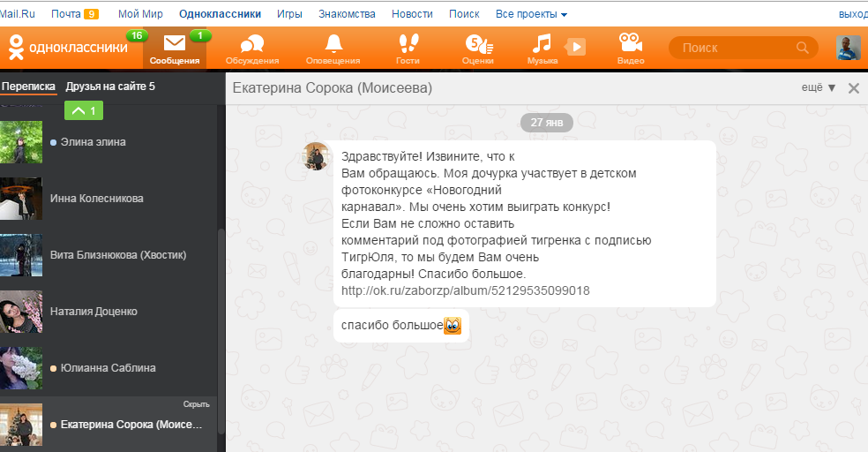Open chat with Инна Колесникова
The width and height of the screenshot is (868, 452).
108,199
